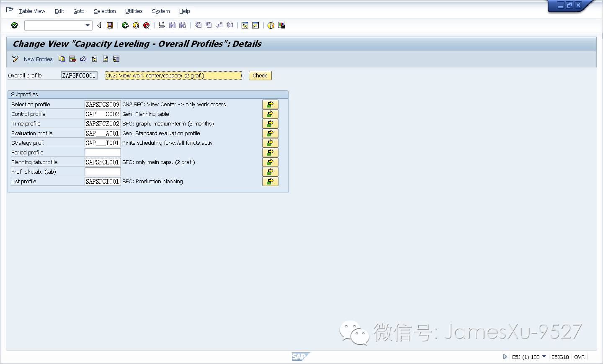The width and height of the screenshot is (603, 364).
Task: Click the Evaluation profile SAP___A001 field
Action: pos(103,133)
